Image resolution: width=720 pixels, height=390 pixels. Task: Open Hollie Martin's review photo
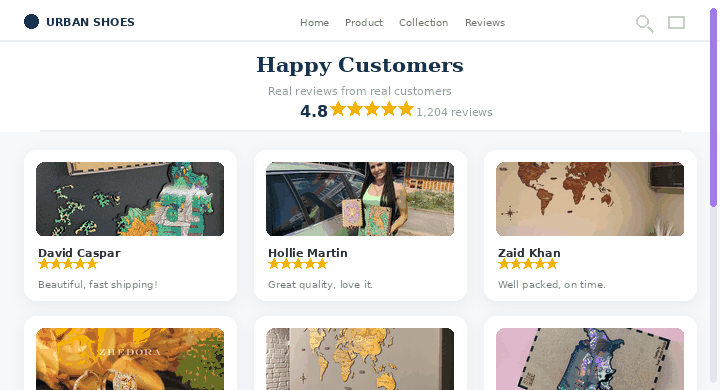click(x=360, y=199)
